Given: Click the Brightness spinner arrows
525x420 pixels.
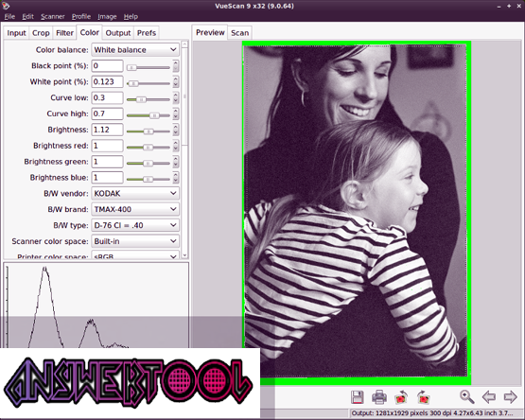Looking at the screenshot, I should (176, 130).
